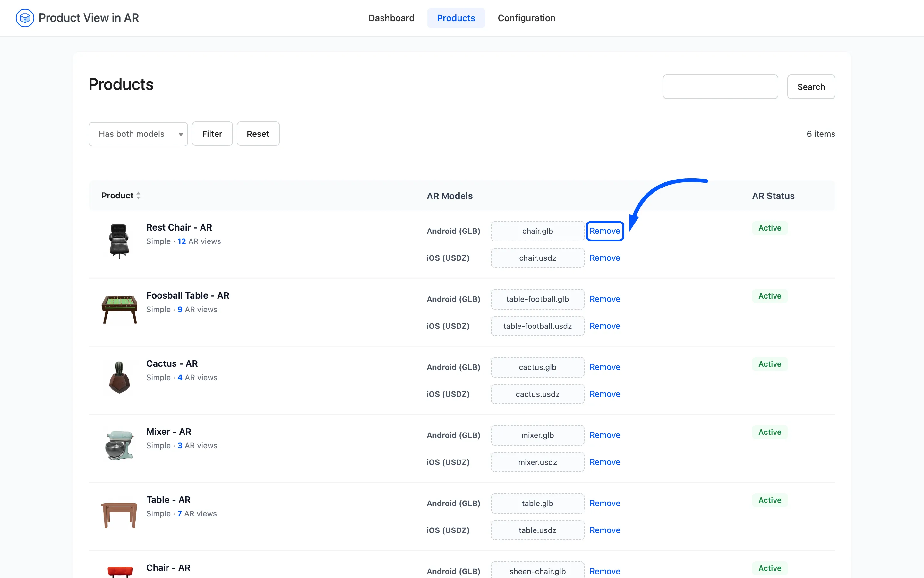
Task: Remove mixer.usdz iOS model
Action: [x=605, y=462]
